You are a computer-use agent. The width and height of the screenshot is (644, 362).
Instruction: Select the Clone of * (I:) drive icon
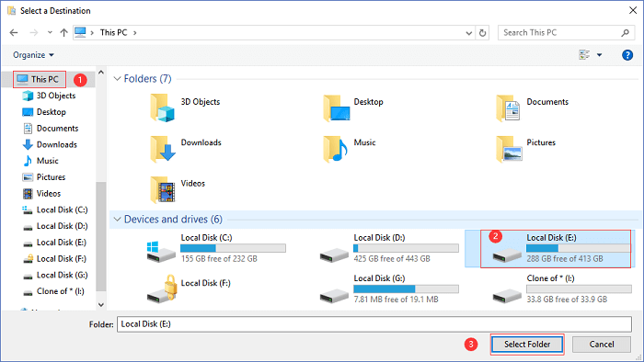pos(507,296)
